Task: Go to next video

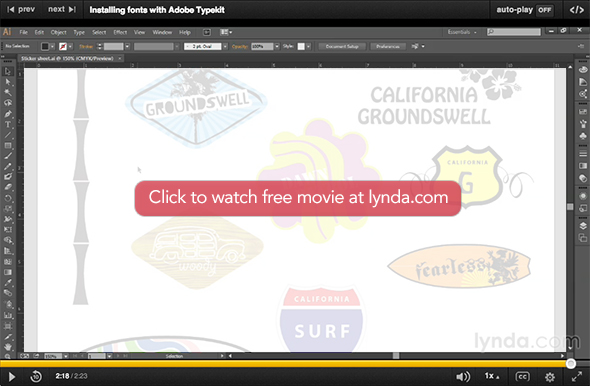Action: point(62,9)
